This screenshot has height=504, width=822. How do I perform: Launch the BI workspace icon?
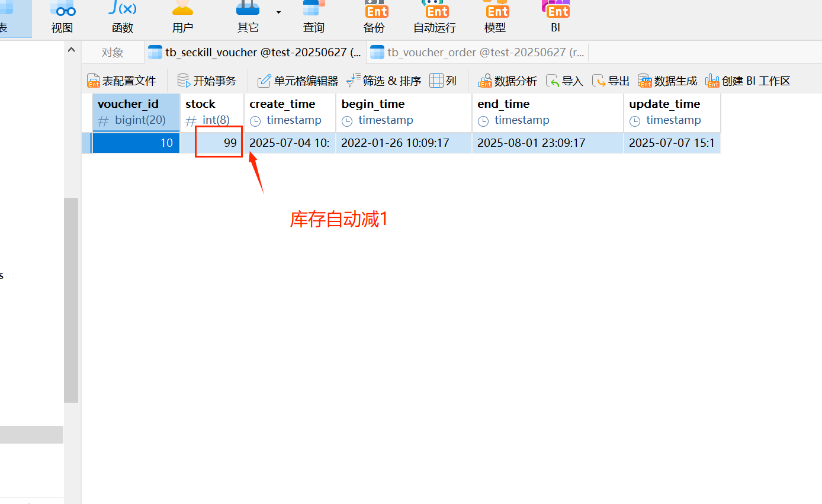point(555,17)
